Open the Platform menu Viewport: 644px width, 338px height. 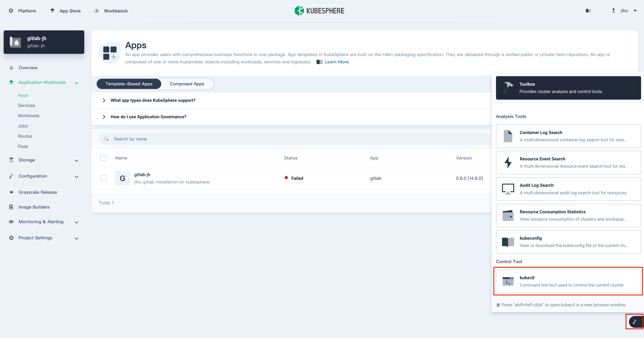(x=27, y=11)
